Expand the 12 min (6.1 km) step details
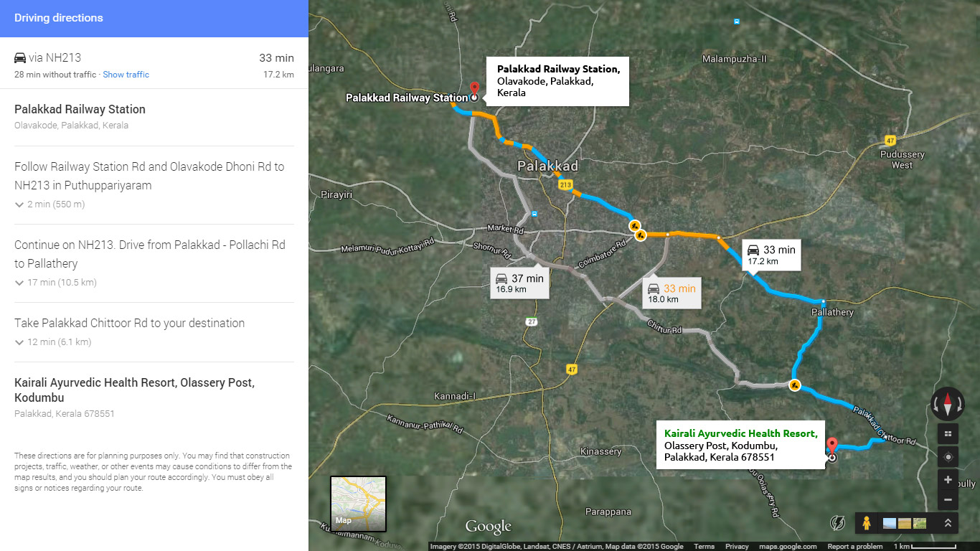Viewport: 980px width, 551px height. [x=52, y=342]
